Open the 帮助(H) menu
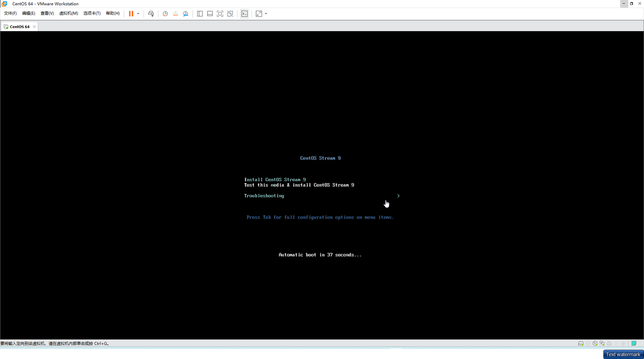Viewport: 644px width, 359px height. [x=113, y=14]
